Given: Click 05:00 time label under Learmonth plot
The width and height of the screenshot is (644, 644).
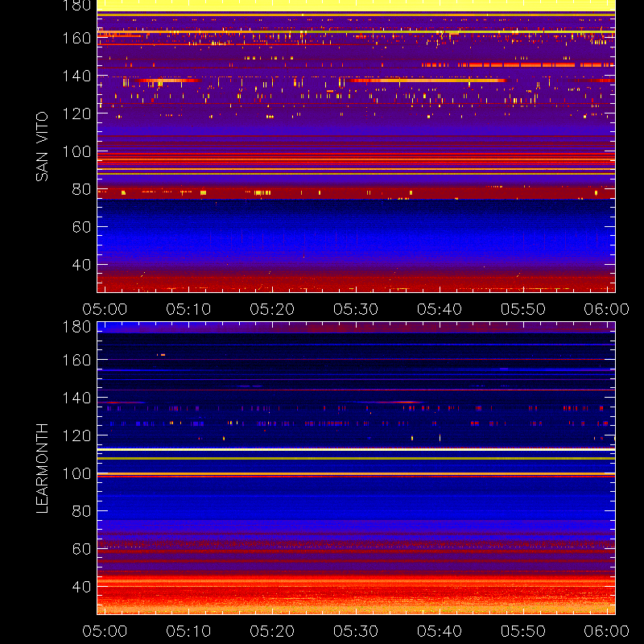Looking at the screenshot, I should (x=105, y=631).
